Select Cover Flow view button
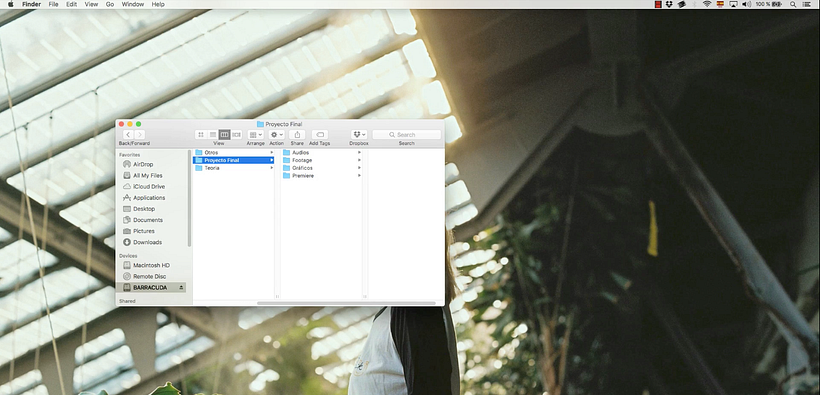The height and width of the screenshot is (395, 820). pos(236,135)
